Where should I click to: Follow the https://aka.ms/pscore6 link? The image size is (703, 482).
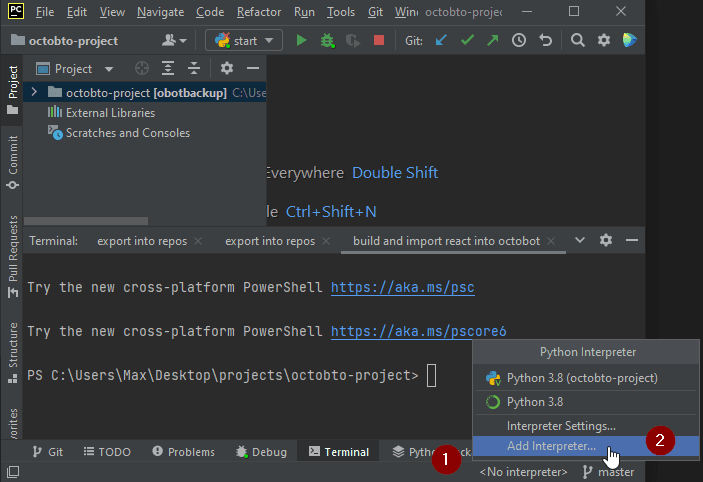point(418,331)
